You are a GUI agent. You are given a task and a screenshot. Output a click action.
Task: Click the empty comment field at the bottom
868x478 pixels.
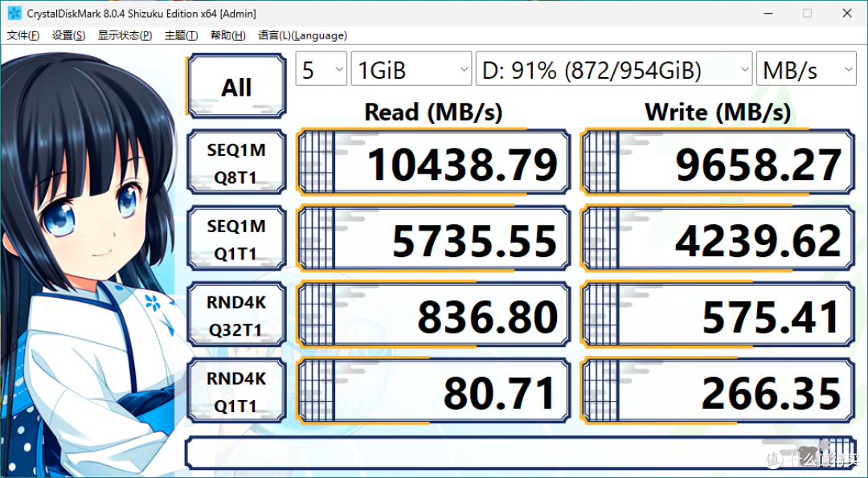tap(520, 452)
